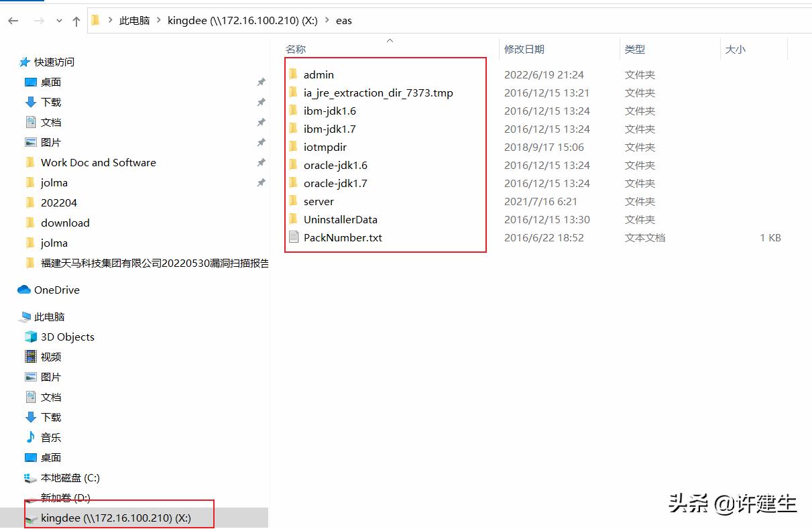Image resolution: width=812 pixels, height=529 pixels.
Task: Unpin 图片 from Quick access
Action: point(261,142)
